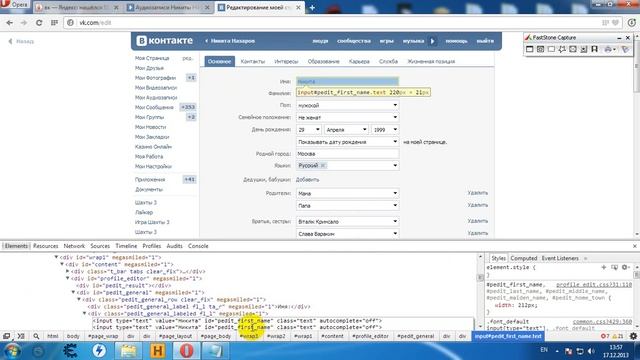Click FastStone capture window/object icon

click(x=540, y=49)
